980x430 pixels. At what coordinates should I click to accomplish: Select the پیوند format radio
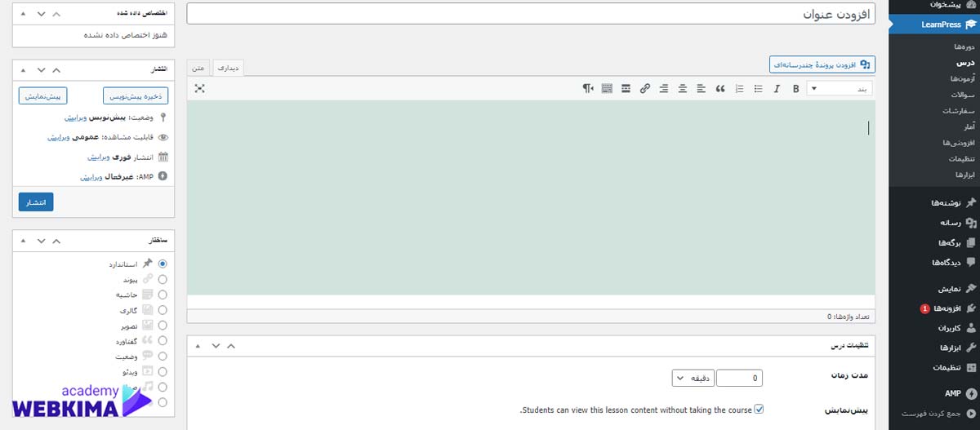click(x=163, y=279)
